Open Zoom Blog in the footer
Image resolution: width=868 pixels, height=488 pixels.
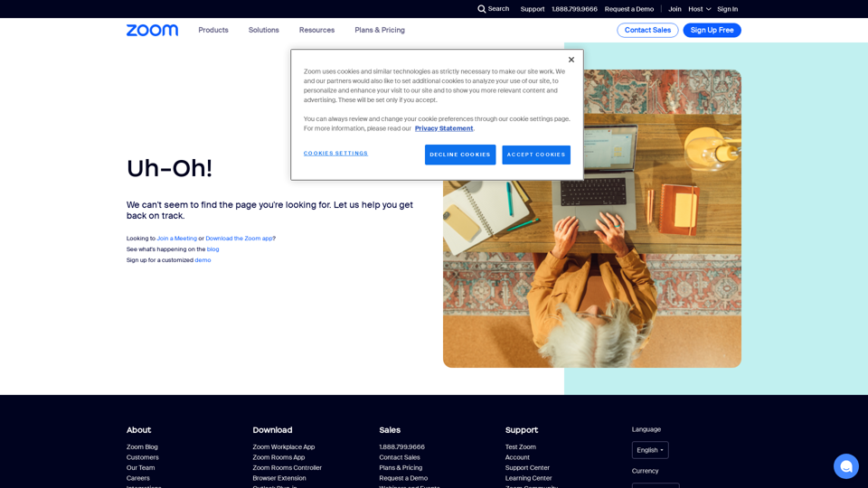(x=142, y=447)
